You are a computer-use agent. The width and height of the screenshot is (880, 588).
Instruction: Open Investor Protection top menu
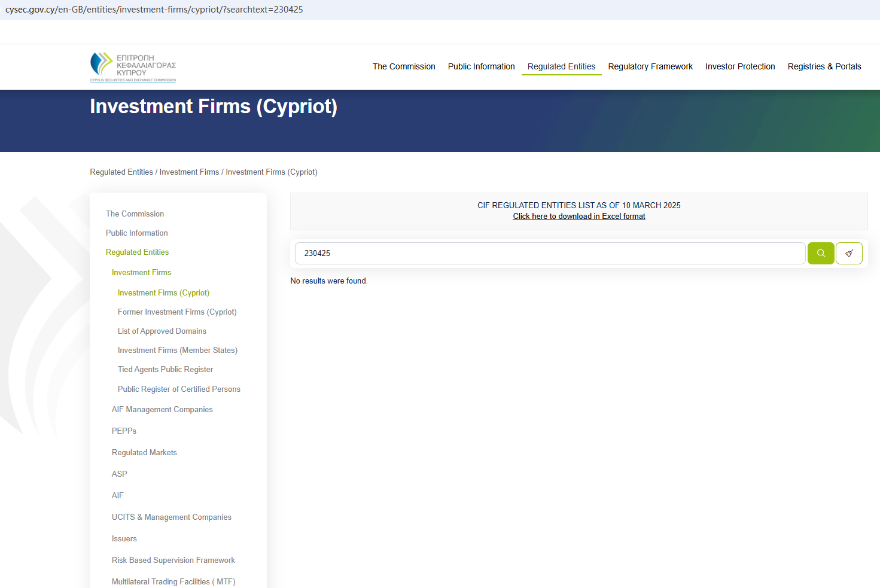739,66
